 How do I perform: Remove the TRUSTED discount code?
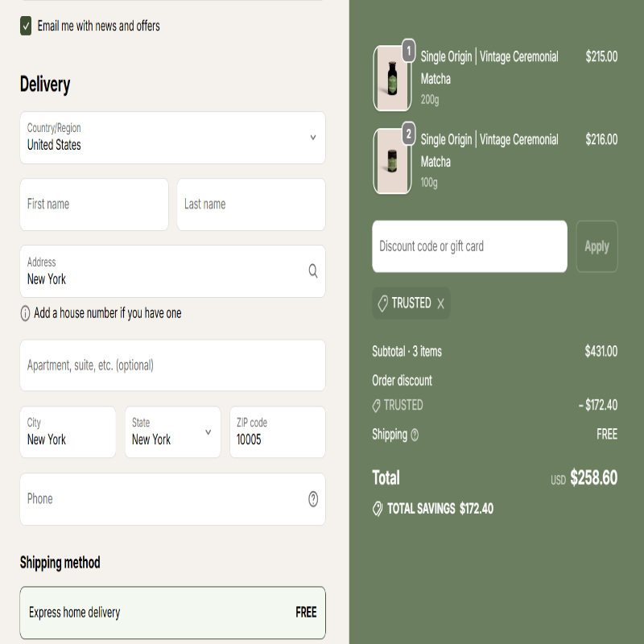pos(440,303)
